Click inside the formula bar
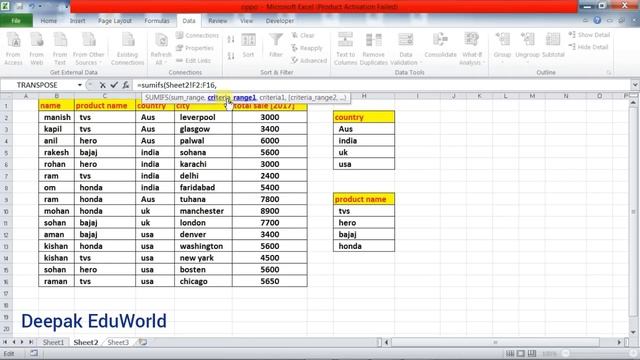 (x=383, y=85)
